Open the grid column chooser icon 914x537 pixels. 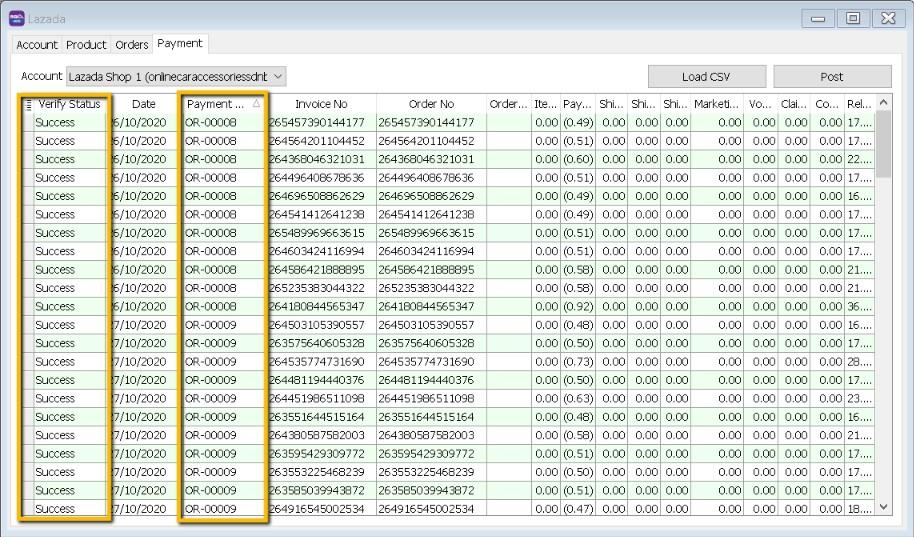(x=28, y=104)
